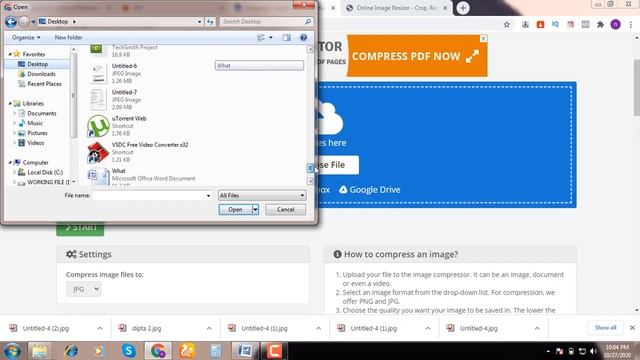This screenshot has width=640, height=360.
Task: Open the Pictures library
Action: tap(37, 133)
